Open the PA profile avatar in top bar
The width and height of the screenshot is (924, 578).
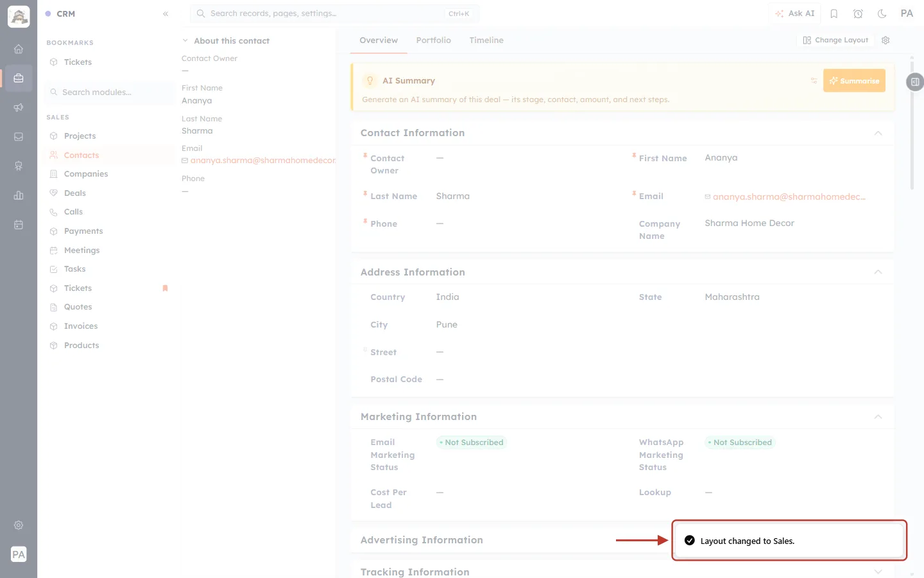pos(907,13)
